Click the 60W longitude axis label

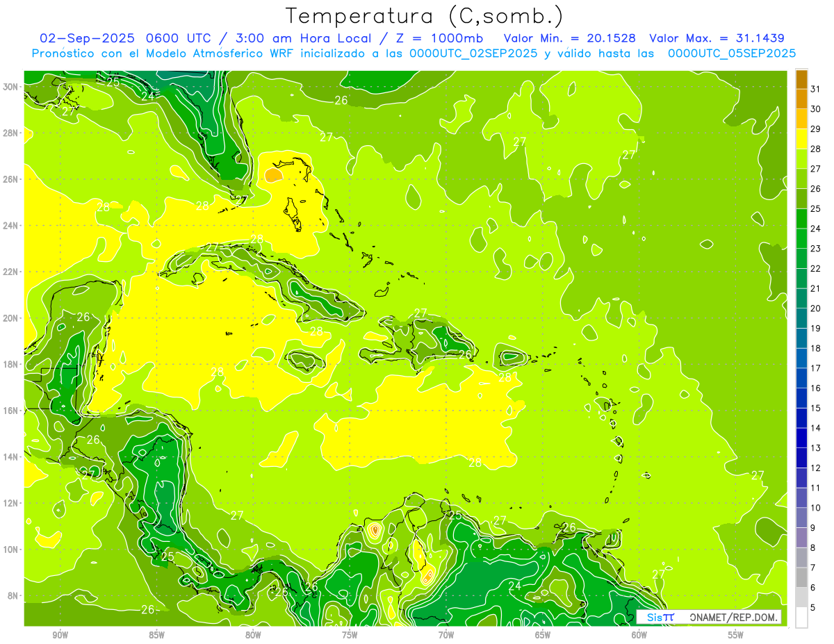[639, 635]
